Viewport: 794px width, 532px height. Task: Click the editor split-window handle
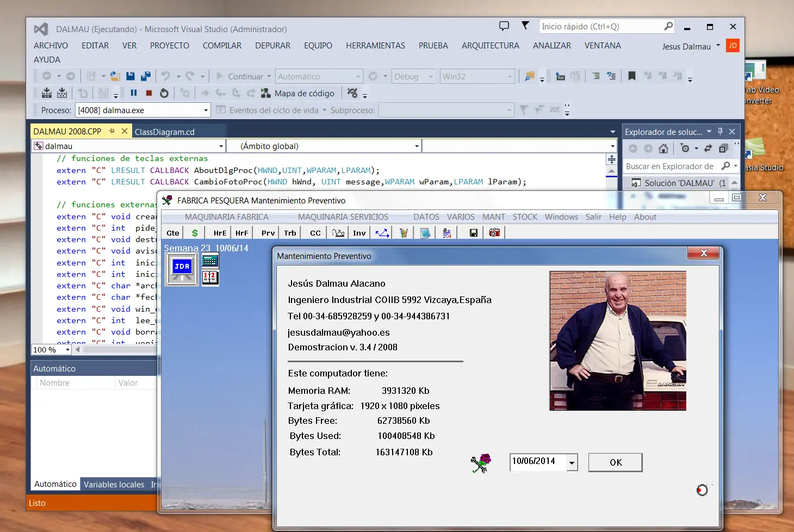click(x=612, y=159)
